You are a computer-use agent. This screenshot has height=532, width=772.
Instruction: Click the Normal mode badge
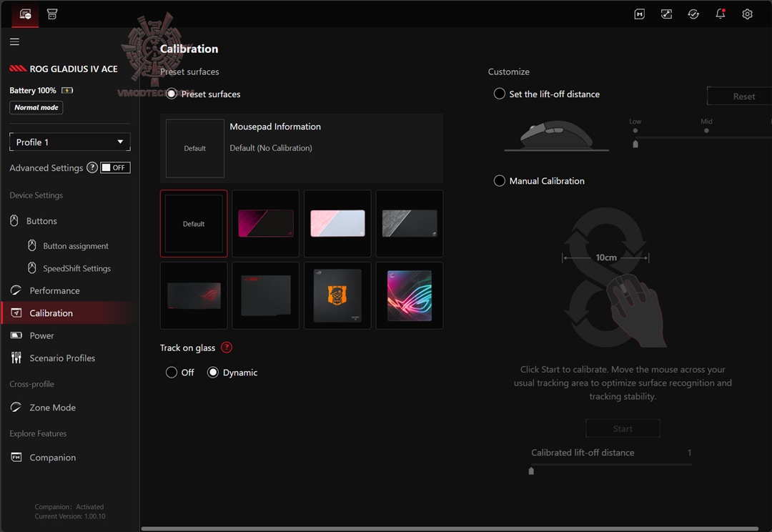pyautogui.click(x=36, y=107)
